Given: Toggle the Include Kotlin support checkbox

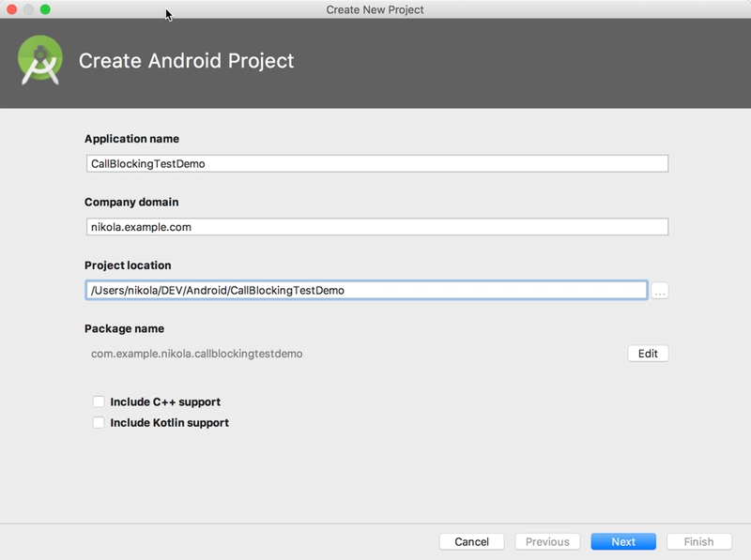Looking at the screenshot, I should click(99, 423).
